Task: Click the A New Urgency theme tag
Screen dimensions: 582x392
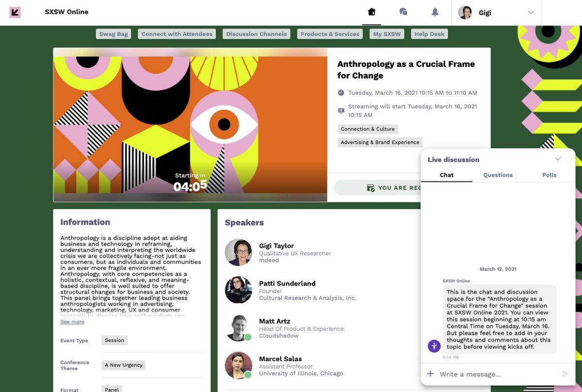Action: pos(124,365)
